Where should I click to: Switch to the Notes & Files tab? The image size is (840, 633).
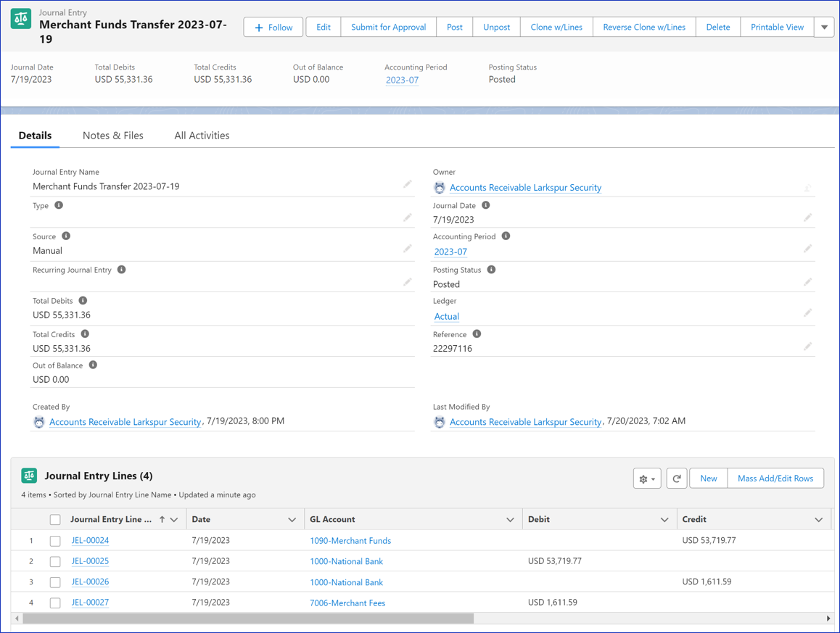[113, 136]
